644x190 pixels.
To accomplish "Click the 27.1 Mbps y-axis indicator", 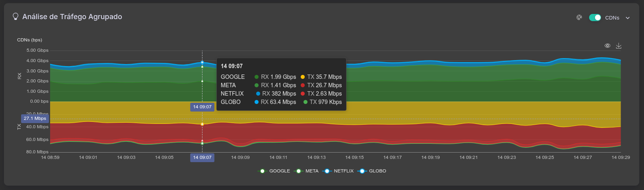I will coord(35,118).
